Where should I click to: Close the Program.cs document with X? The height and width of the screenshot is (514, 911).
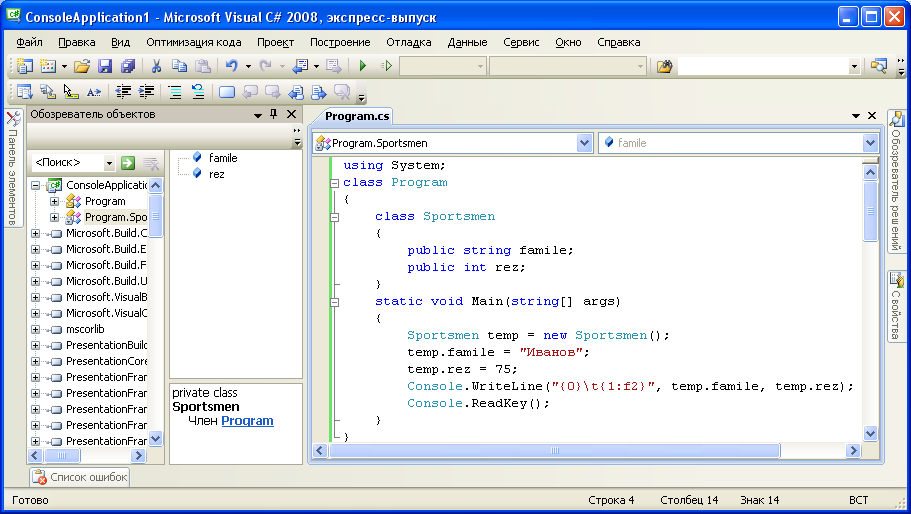click(871, 116)
